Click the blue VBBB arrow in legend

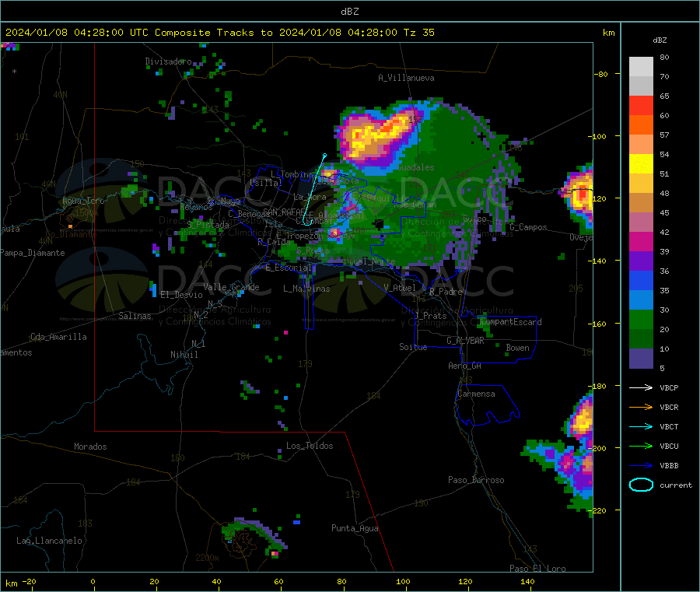click(x=641, y=465)
